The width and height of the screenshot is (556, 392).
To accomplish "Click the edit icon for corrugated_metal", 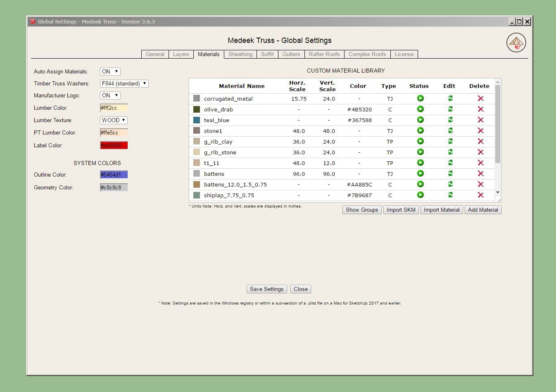I will coord(450,99).
